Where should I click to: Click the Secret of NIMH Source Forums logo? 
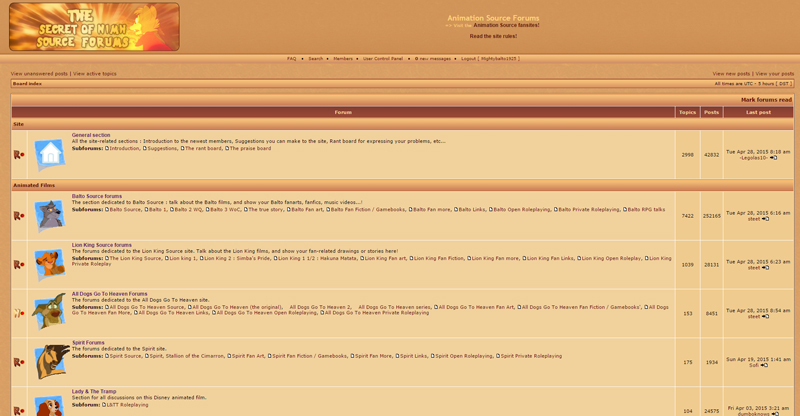94,27
